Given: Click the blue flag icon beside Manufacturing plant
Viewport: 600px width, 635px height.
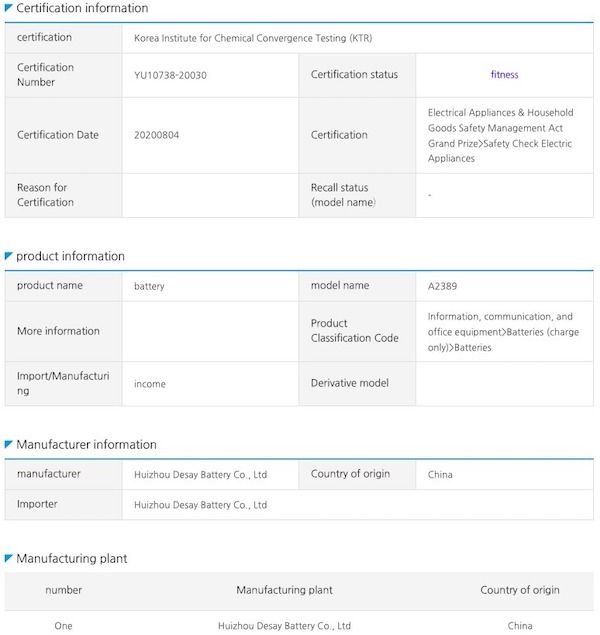Looking at the screenshot, I should click(8, 558).
